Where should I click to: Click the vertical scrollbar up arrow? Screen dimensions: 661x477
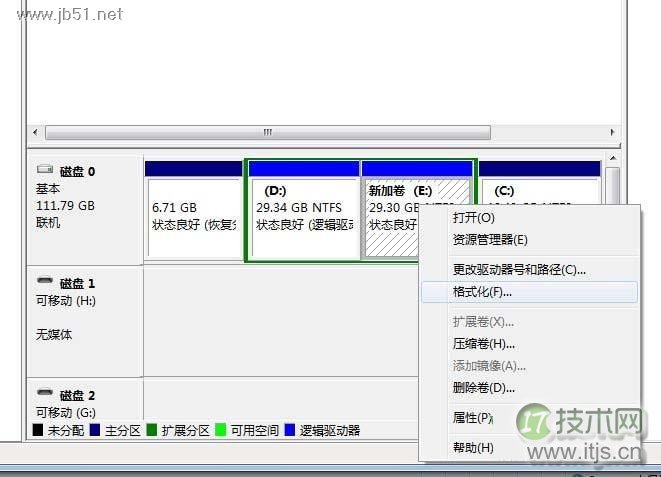[613, 159]
